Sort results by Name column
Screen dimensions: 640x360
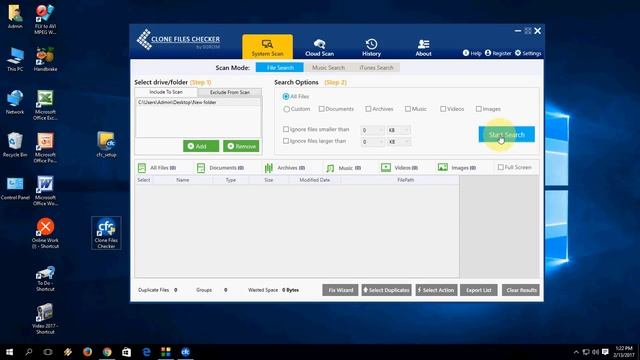pos(182,180)
